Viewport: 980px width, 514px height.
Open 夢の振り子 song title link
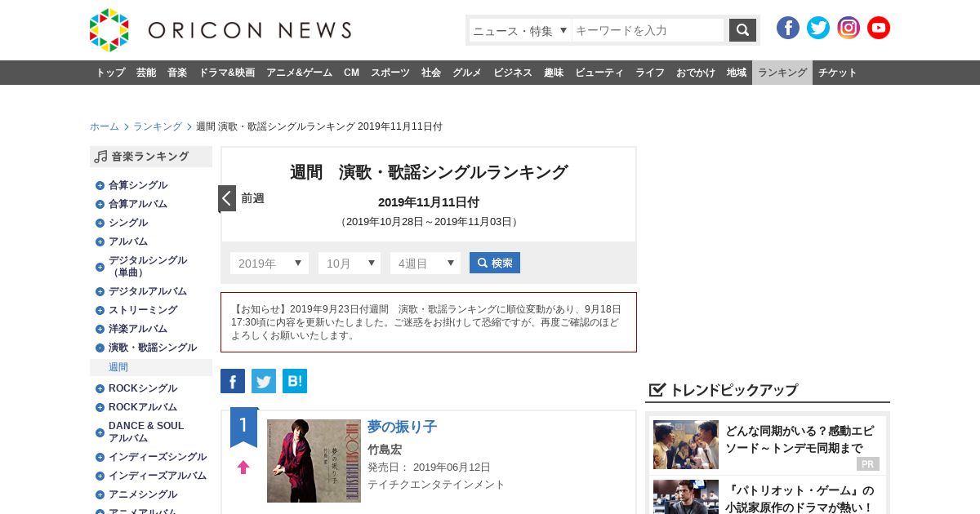pos(402,427)
